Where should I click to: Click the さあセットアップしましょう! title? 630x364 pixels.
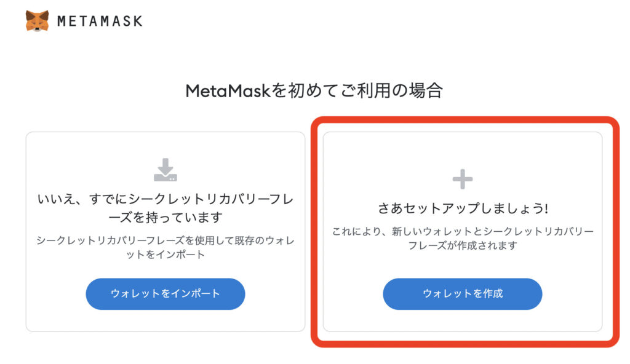(x=462, y=209)
